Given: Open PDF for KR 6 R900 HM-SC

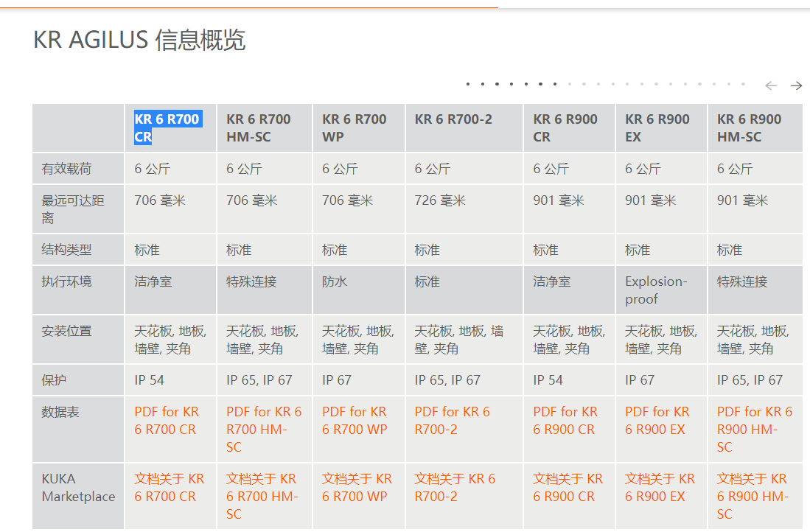Looking at the screenshot, I should coord(754,430).
